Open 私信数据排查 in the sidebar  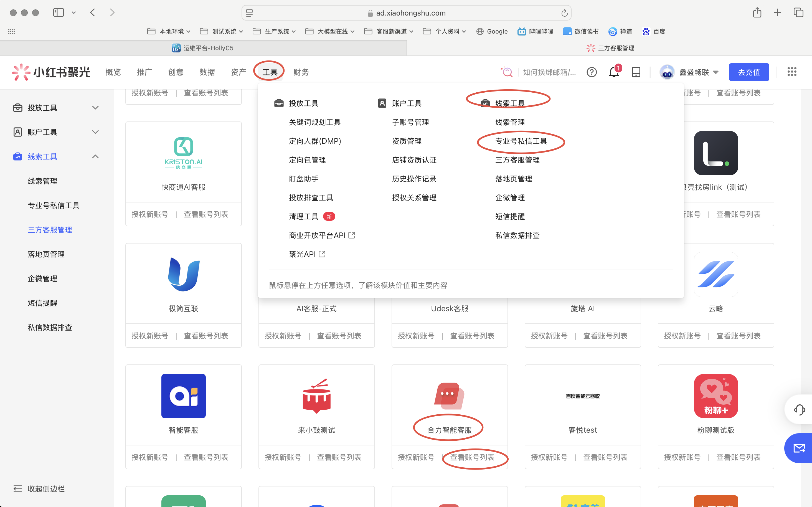(50, 327)
